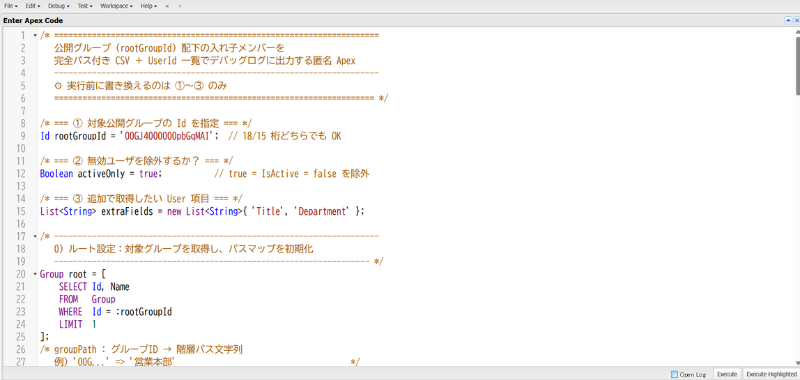Screen dimensions: 800x380
Task: Click the 'Title' string in extraFields
Action: [268, 212]
